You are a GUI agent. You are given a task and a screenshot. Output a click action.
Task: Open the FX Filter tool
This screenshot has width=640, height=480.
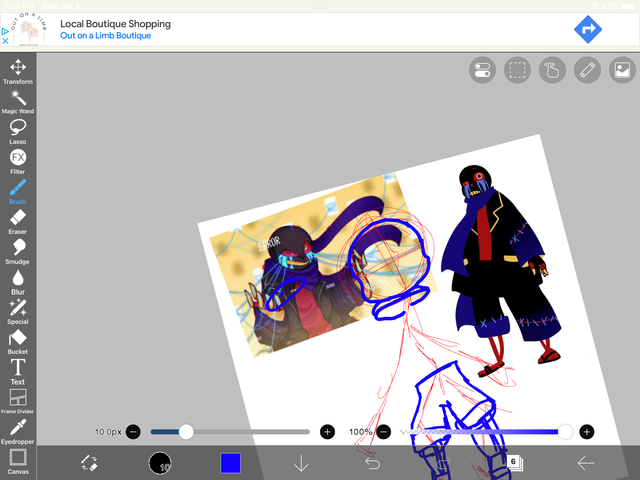coord(18,162)
